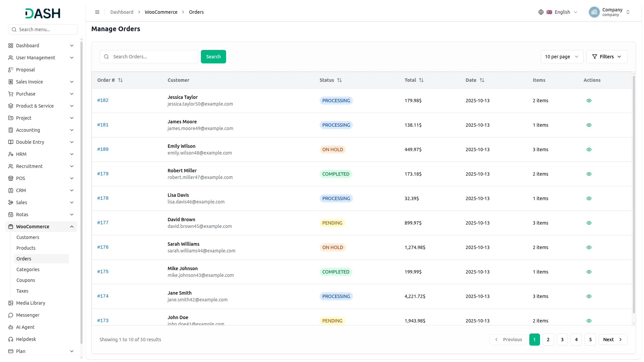Sort by Total column arrows
Image resolution: width=644 pixels, height=362 pixels.
pos(421,80)
